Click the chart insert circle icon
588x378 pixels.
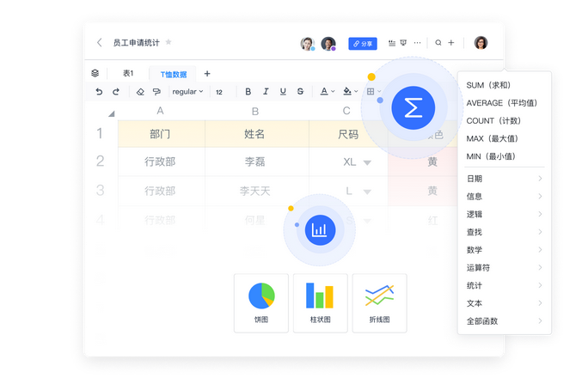click(320, 230)
